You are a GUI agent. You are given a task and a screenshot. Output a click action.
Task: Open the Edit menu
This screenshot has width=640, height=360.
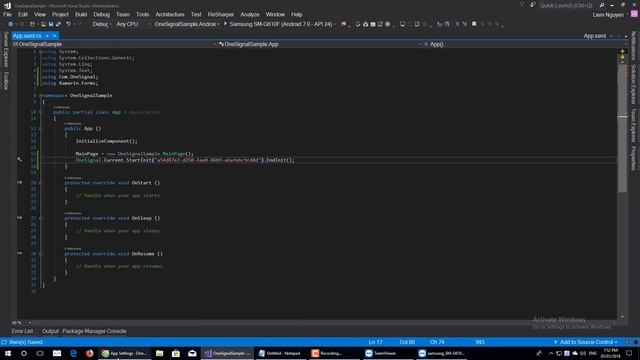[23, 14]
